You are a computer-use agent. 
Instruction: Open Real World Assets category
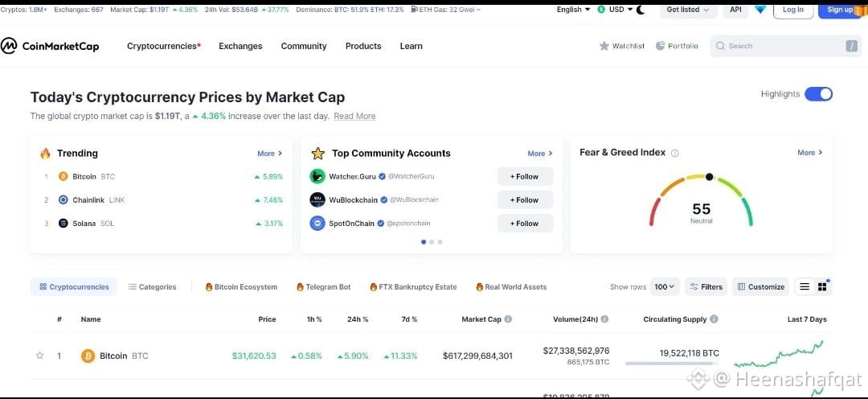point(511,286)
